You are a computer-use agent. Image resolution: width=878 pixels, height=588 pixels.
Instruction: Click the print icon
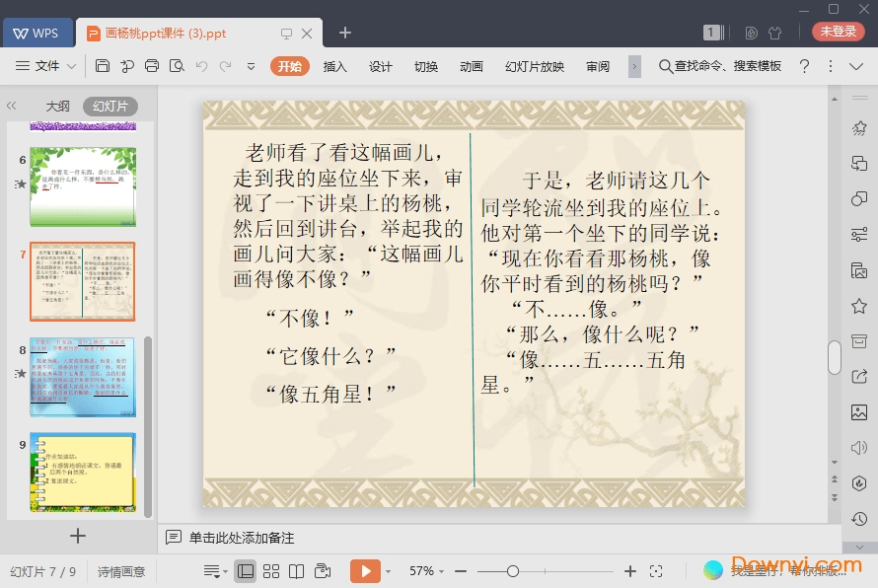[152, 66]
